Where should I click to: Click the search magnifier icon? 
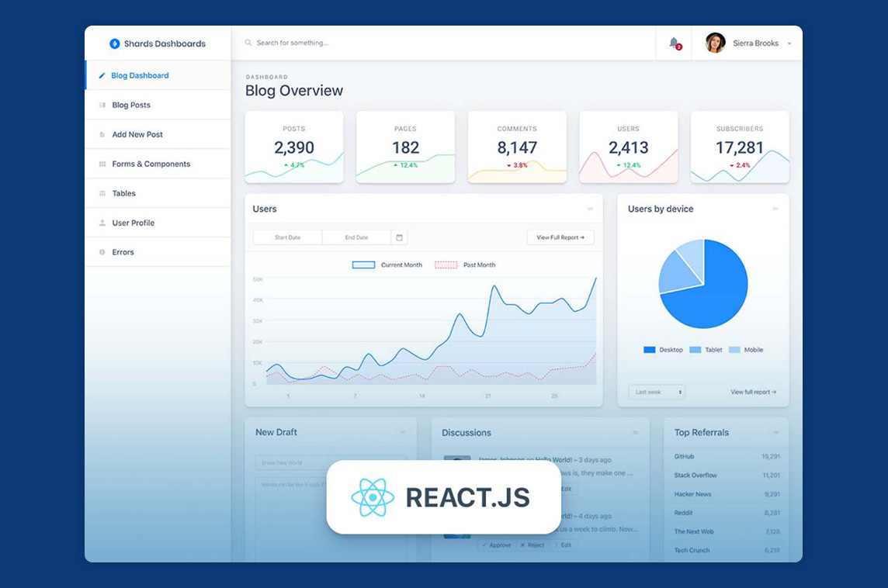(248, 43)
